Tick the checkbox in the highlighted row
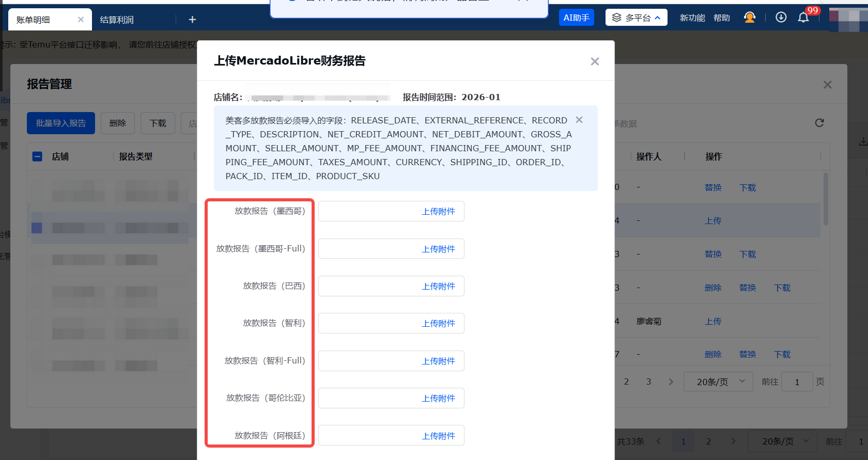Viewport: 868px width, 460px height. click(x=37, y=228)
